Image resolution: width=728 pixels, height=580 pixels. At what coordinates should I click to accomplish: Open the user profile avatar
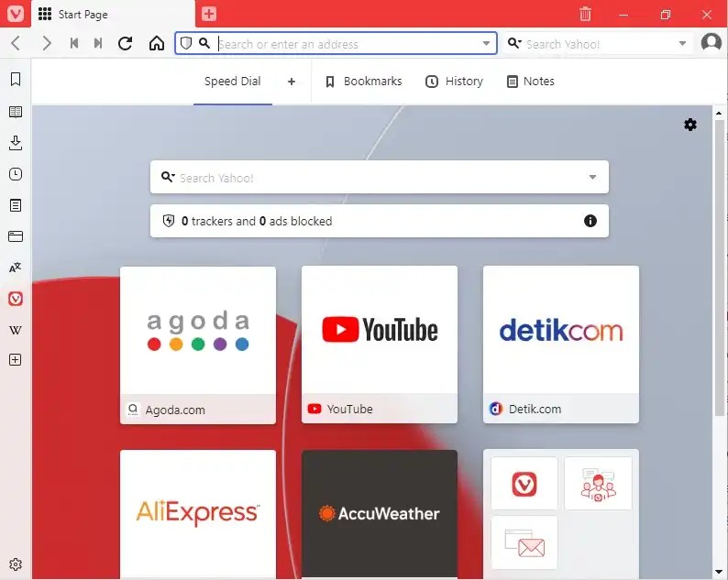click(x=711, y=43)
